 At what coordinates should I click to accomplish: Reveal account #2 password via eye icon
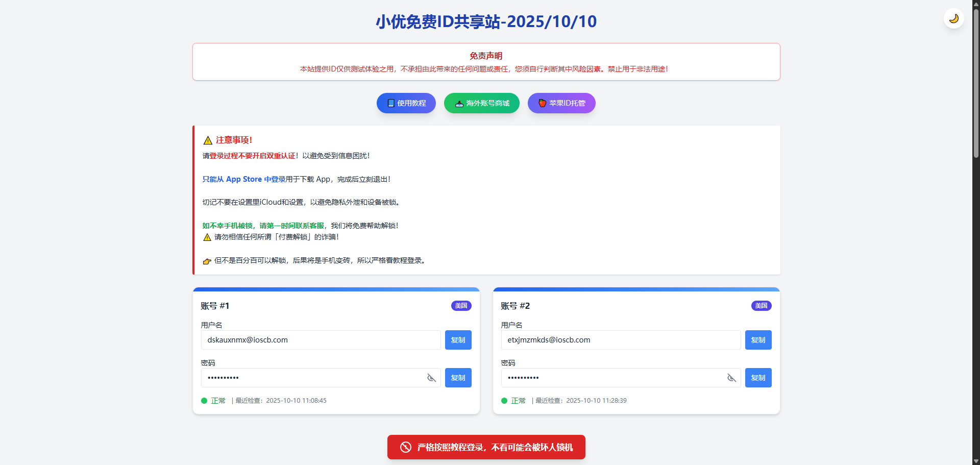731,378
